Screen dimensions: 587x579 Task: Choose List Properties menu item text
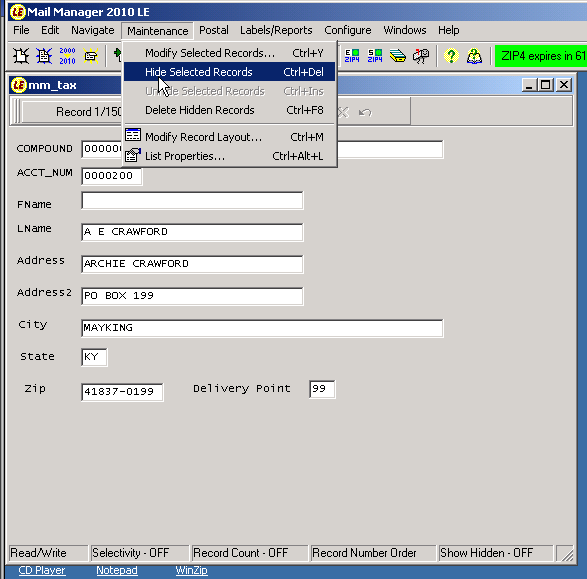pos(185,156)
